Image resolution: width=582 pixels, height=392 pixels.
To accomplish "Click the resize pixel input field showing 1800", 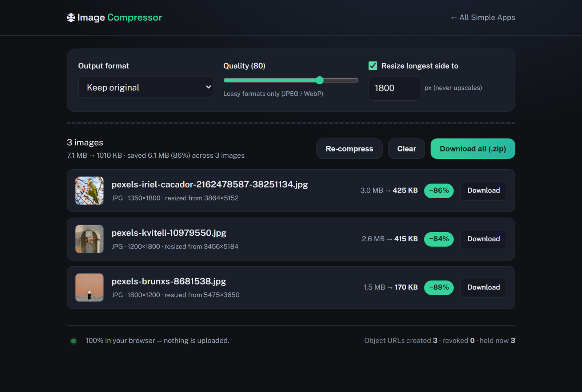I will coord(394,88).
